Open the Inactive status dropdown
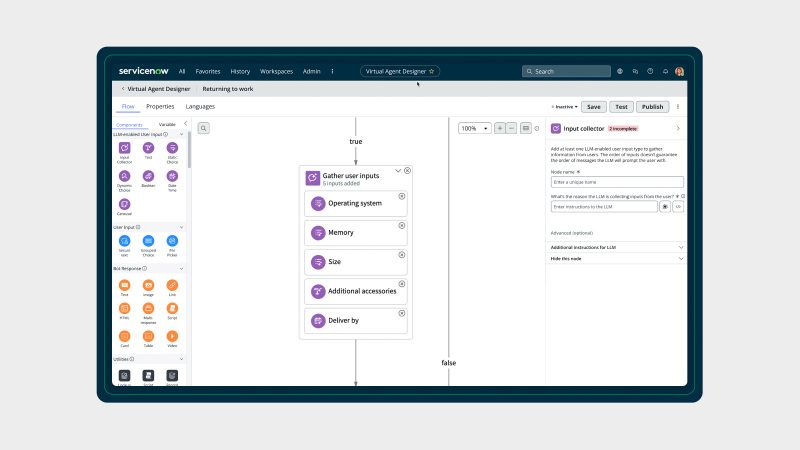This screenshot has height=450, width=800. point(564,106)
